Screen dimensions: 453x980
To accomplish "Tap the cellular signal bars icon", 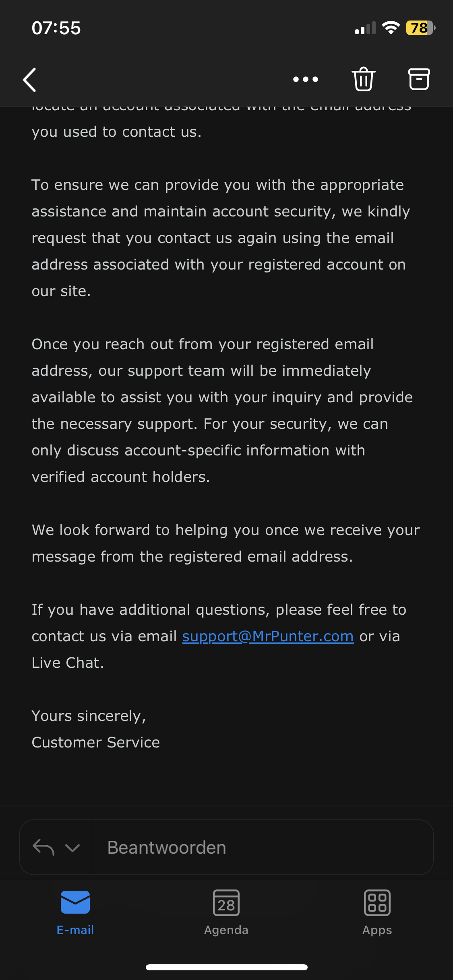I will coord(365,28).
